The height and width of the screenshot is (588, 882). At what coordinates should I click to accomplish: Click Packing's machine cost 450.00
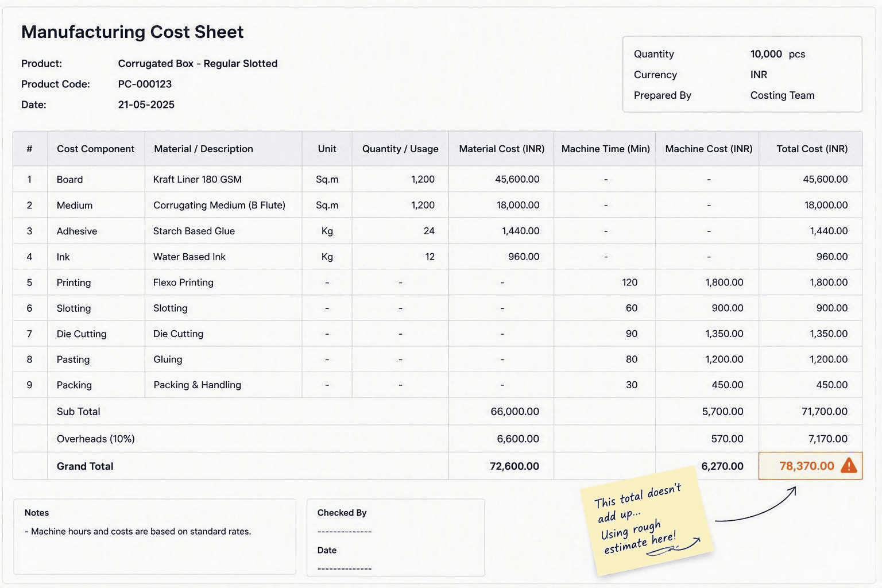[727, 385]
